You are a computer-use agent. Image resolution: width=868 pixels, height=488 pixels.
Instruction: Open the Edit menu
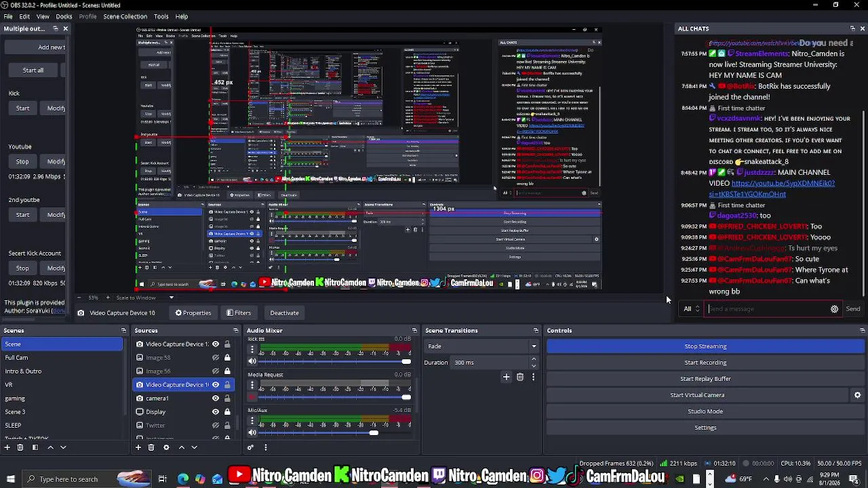point(24,16)
